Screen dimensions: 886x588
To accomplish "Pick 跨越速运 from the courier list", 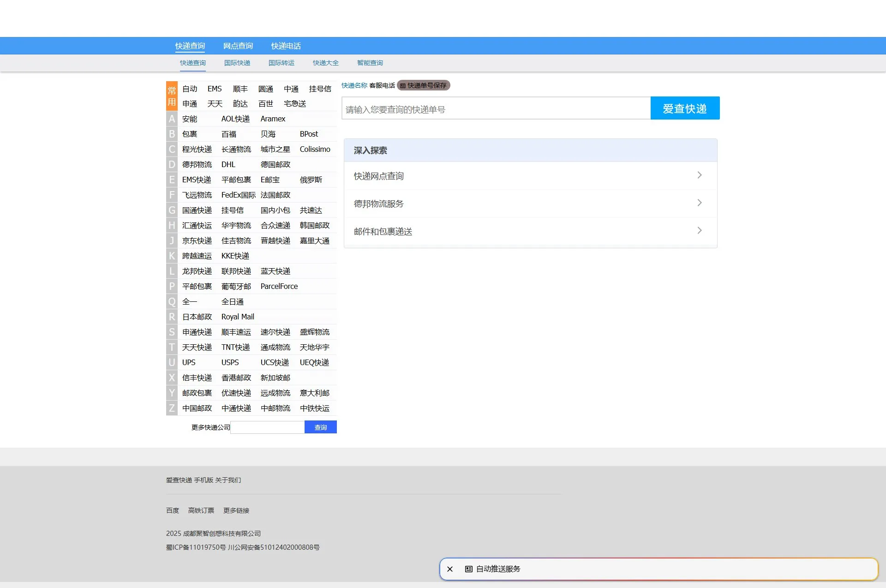I will pyautogui.click(x=197, y=256).
